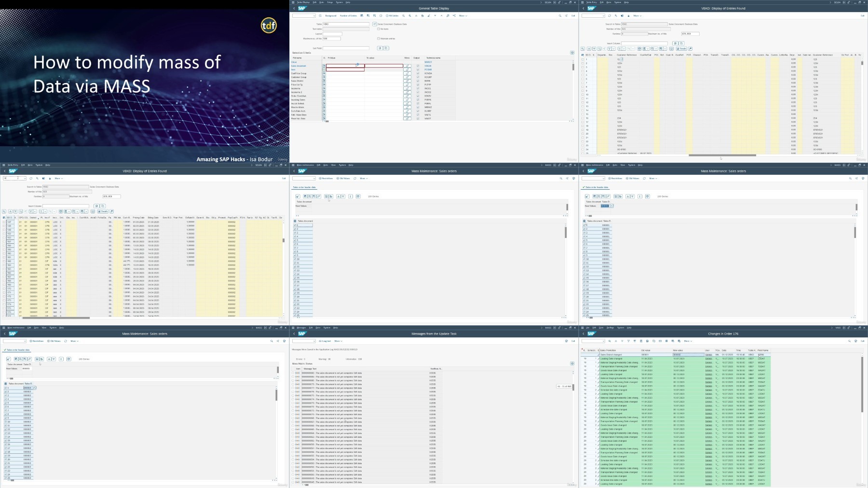The image size is (868, 488).
Task: Click the back arrow in Changes in Order 176
Action: pos(583,334)
